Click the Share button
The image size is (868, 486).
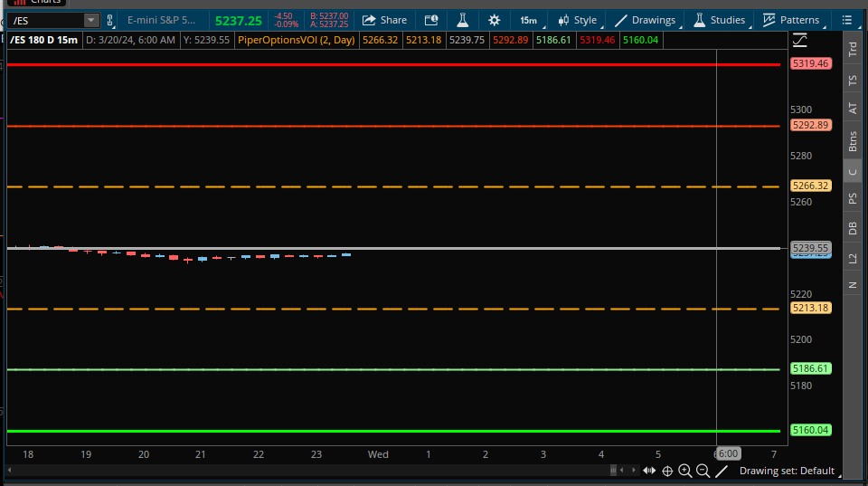tap(385, 21)
